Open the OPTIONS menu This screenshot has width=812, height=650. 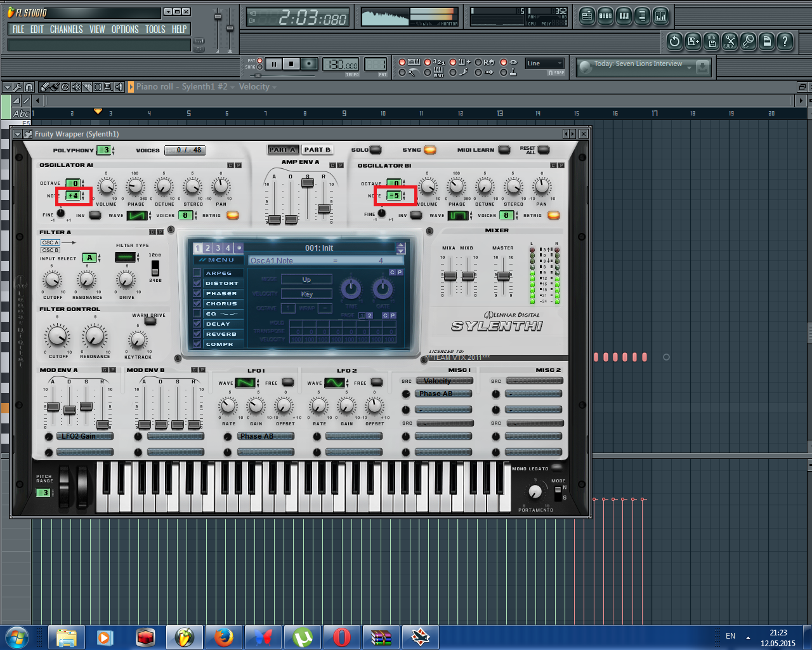pos(125,29)
